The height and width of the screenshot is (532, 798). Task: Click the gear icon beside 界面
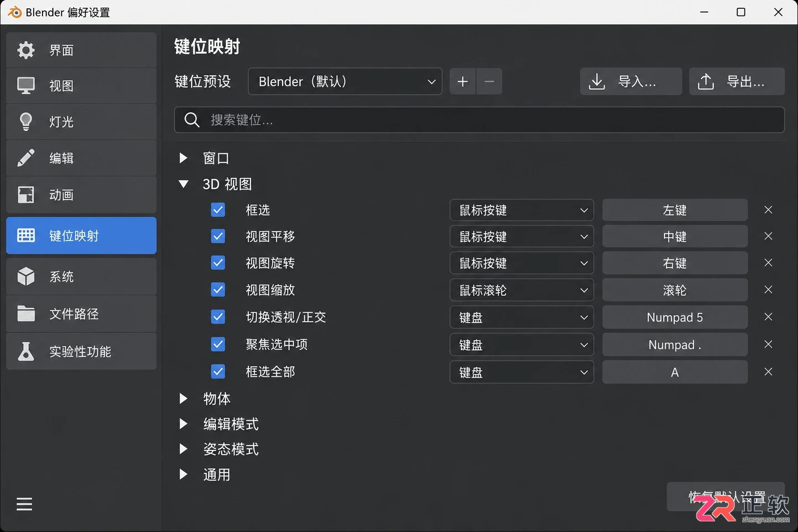pos(25,50)
